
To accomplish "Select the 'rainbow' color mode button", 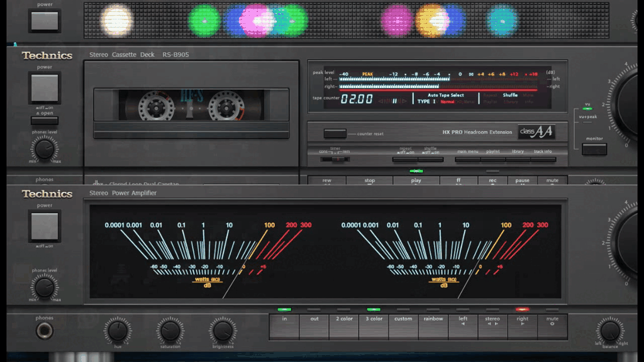I will pyautogui.click(x=433, y=327).
